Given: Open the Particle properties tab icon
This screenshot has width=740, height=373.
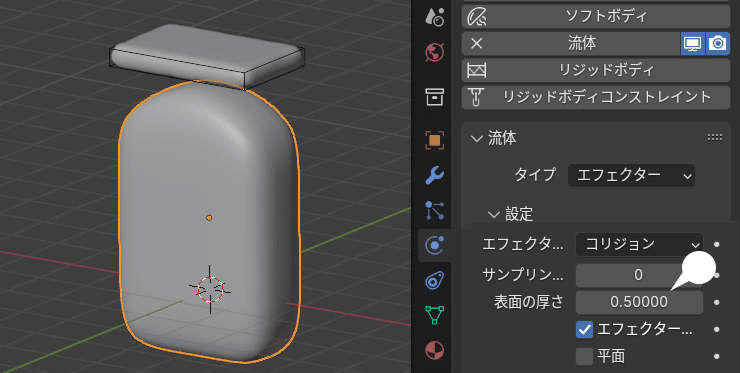Looking at the screenshot, I should (x=434, y=211).
